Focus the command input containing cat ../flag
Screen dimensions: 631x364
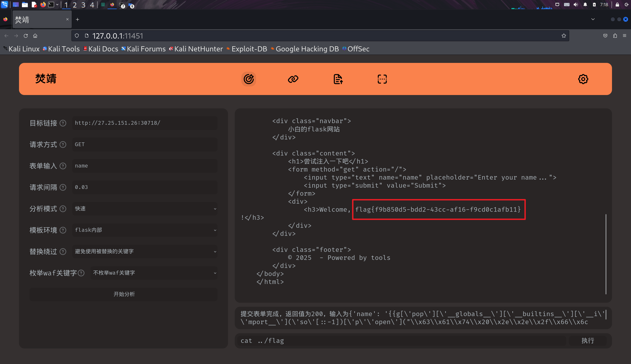coord(401,341)
